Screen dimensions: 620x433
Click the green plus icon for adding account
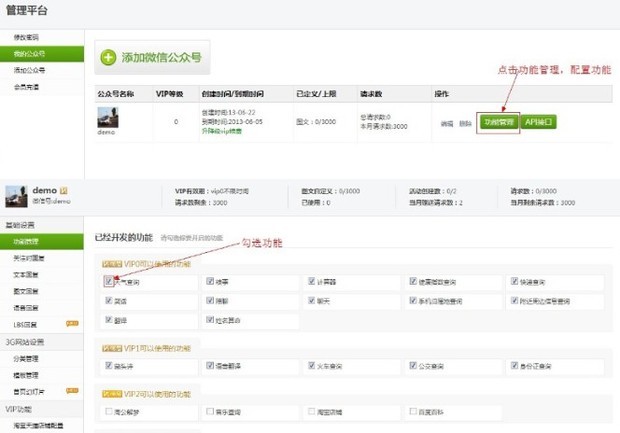pos(108,58)
